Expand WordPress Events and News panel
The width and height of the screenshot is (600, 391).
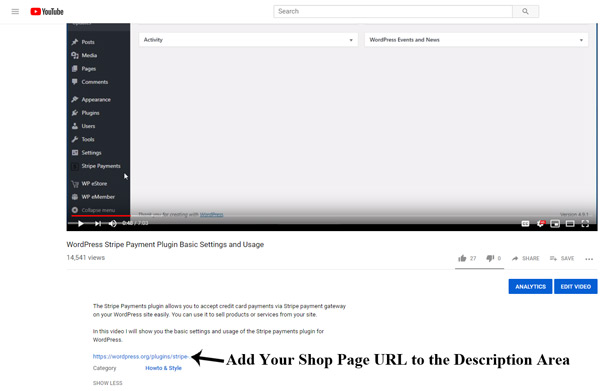tap(476, 40)
